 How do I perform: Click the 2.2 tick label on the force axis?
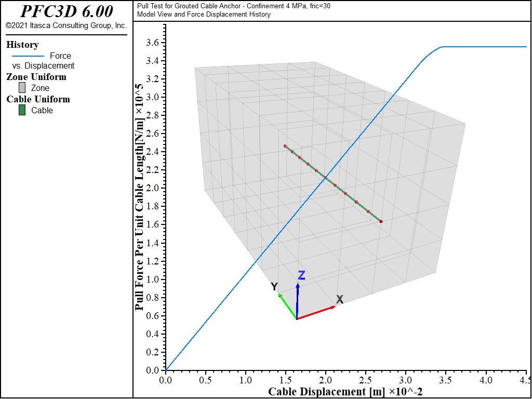pyautogui.click(x=153, y=170)
